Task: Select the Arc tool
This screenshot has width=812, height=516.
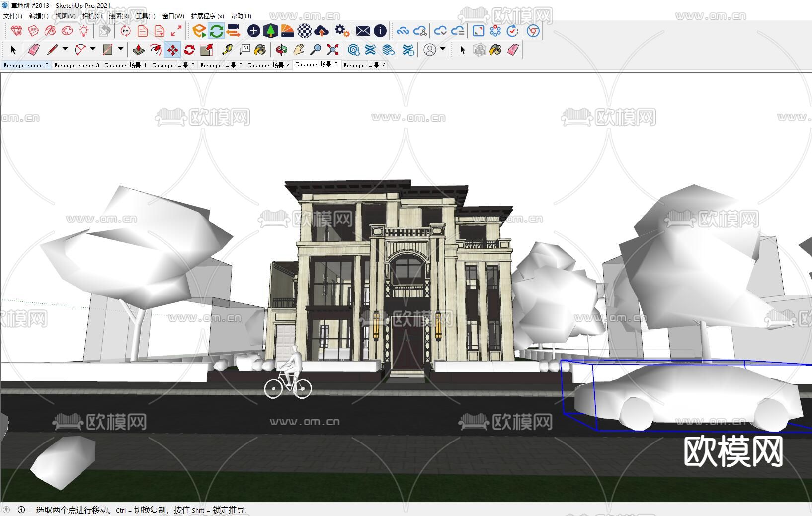Action: (80, 50)
